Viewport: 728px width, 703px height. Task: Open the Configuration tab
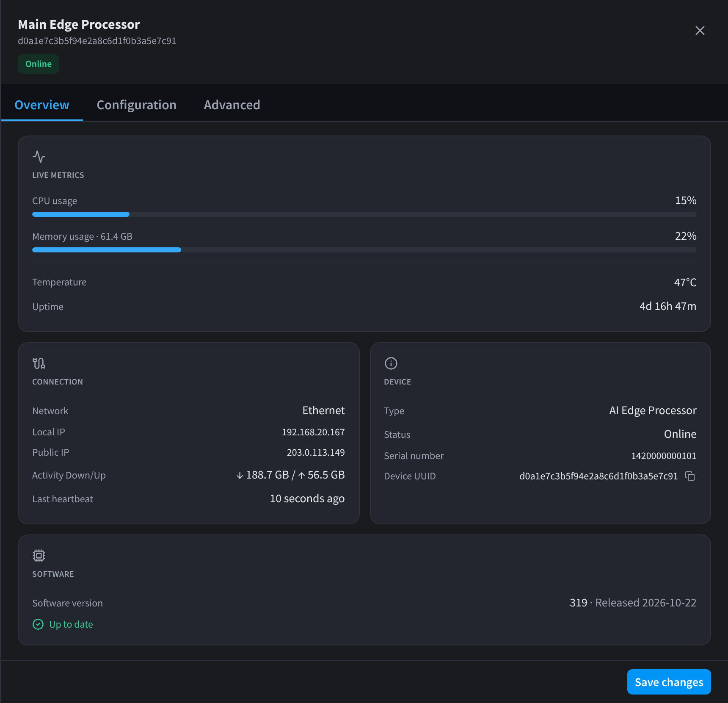tap(137, 105)
